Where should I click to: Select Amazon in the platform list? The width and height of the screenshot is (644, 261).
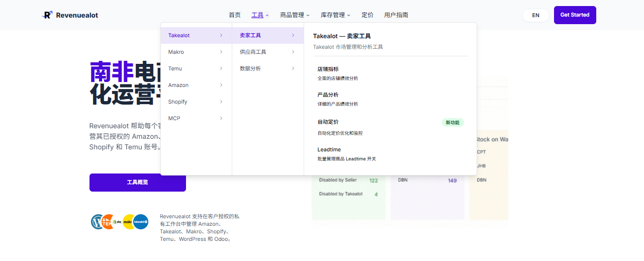coord(196,85)
